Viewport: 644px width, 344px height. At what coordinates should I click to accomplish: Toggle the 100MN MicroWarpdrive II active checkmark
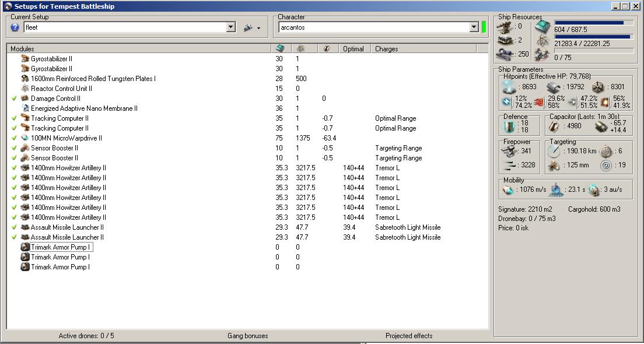pos(15,138)
